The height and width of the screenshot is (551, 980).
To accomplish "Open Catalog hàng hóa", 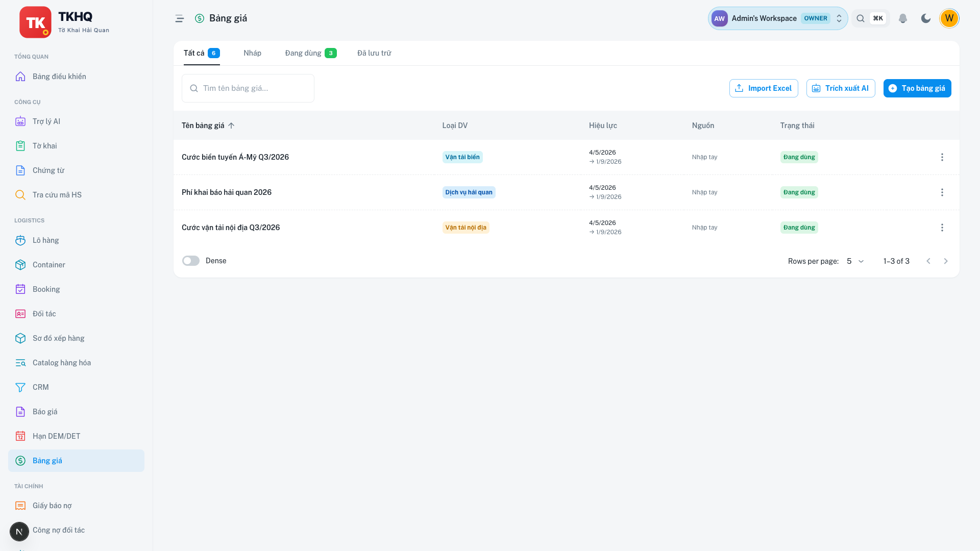I will pyautogui.click(x=76, y=363).
